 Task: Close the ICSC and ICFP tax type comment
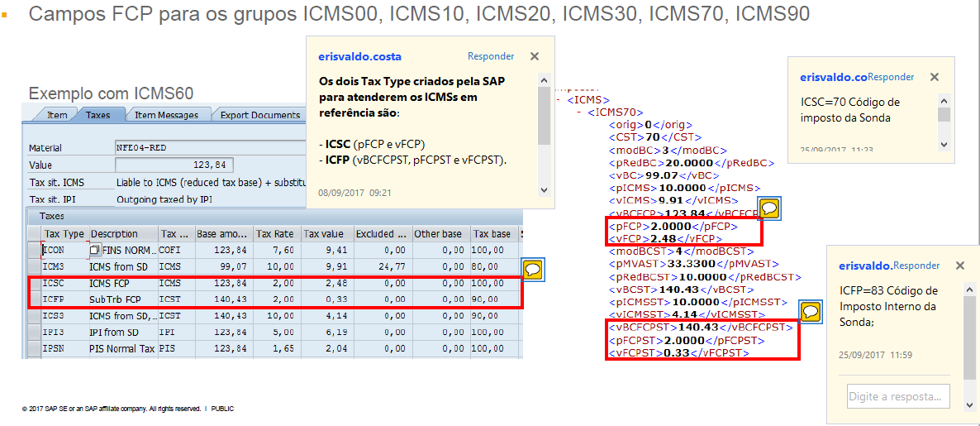535,56
